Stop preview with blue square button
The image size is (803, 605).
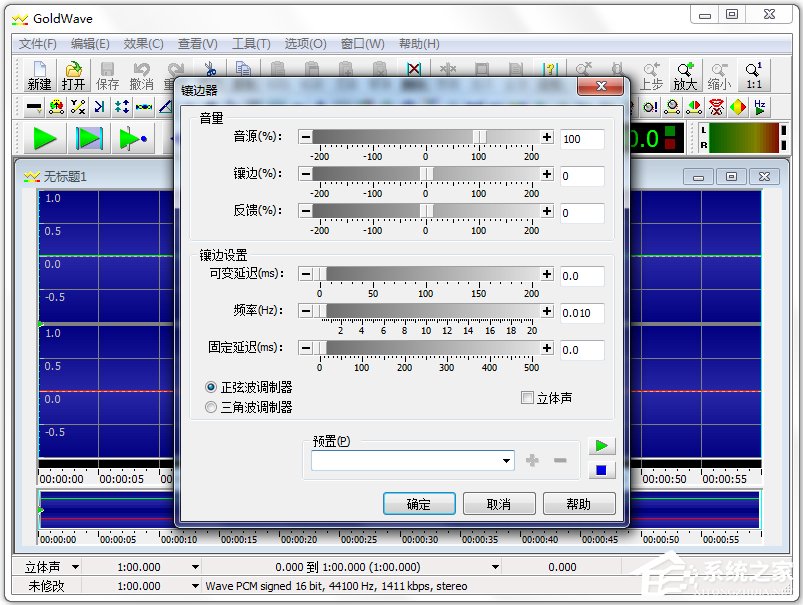[602, 470]
